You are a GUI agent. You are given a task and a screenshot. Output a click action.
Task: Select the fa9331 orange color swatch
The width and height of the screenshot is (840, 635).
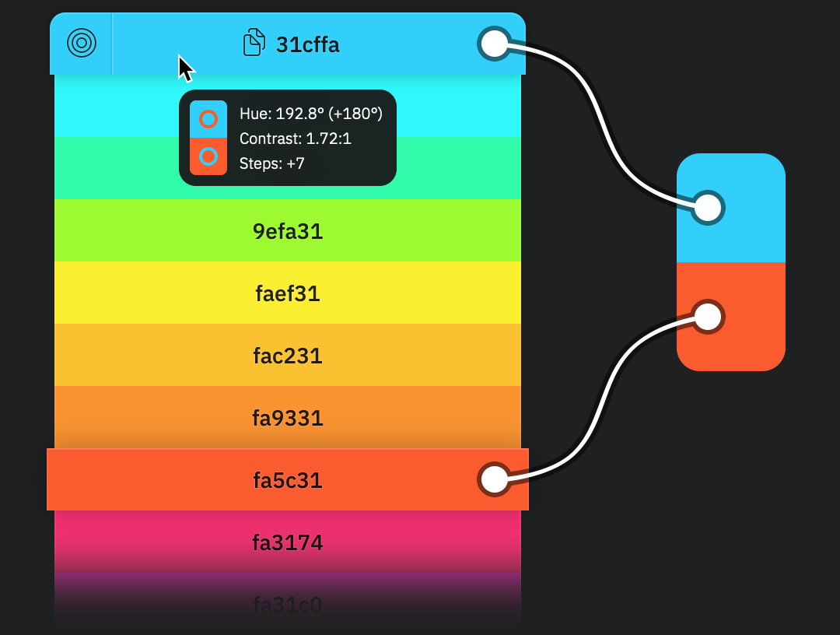click(288, 418)
